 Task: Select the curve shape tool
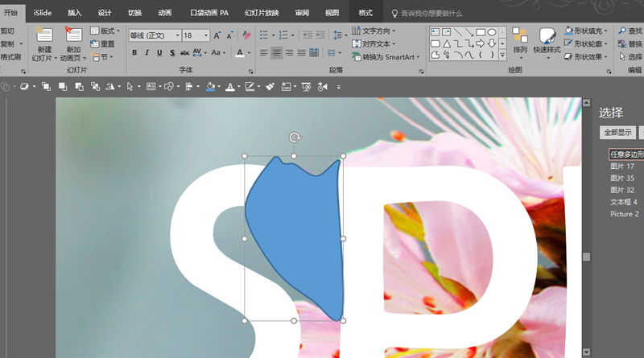tap(469, 55)
